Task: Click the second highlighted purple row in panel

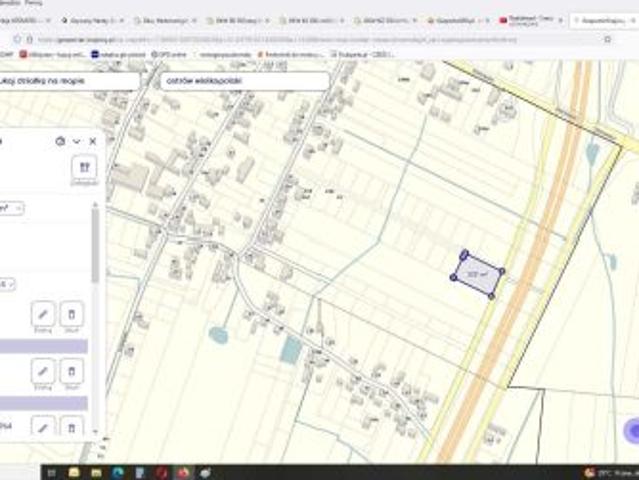Action: (x=44, y=403)
